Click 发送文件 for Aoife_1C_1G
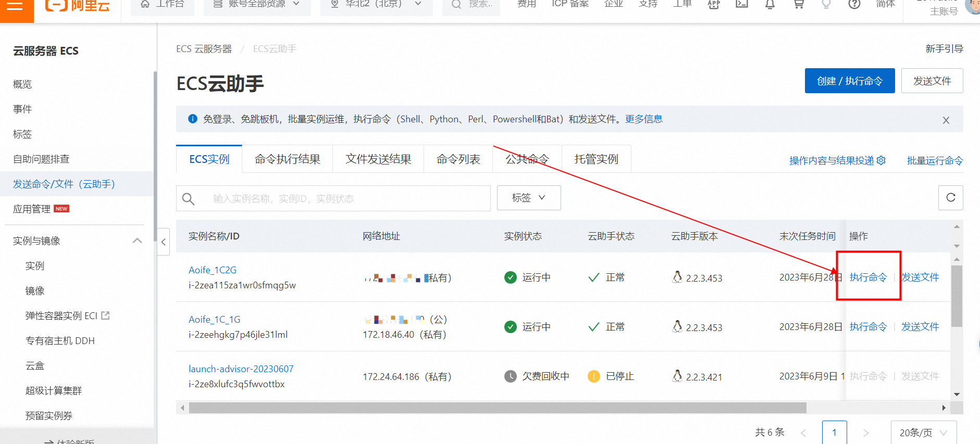This screenshot has width=980, height=444. coord(921,327)
